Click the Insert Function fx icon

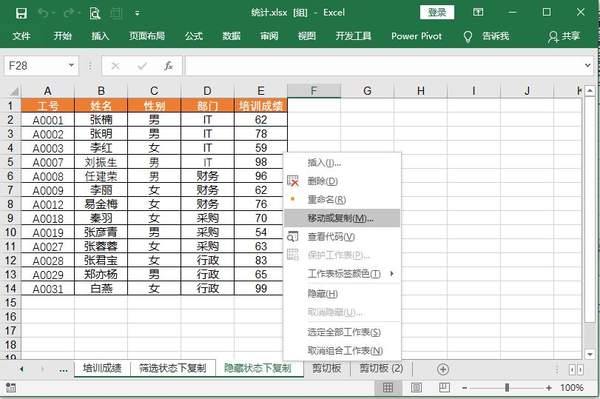click(168, 66)
